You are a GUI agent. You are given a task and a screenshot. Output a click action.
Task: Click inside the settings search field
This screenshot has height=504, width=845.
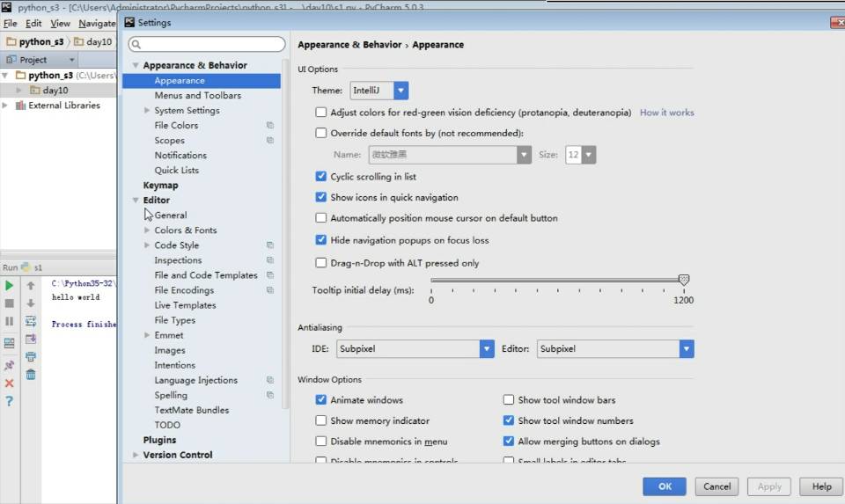click(x=207, y=44)
